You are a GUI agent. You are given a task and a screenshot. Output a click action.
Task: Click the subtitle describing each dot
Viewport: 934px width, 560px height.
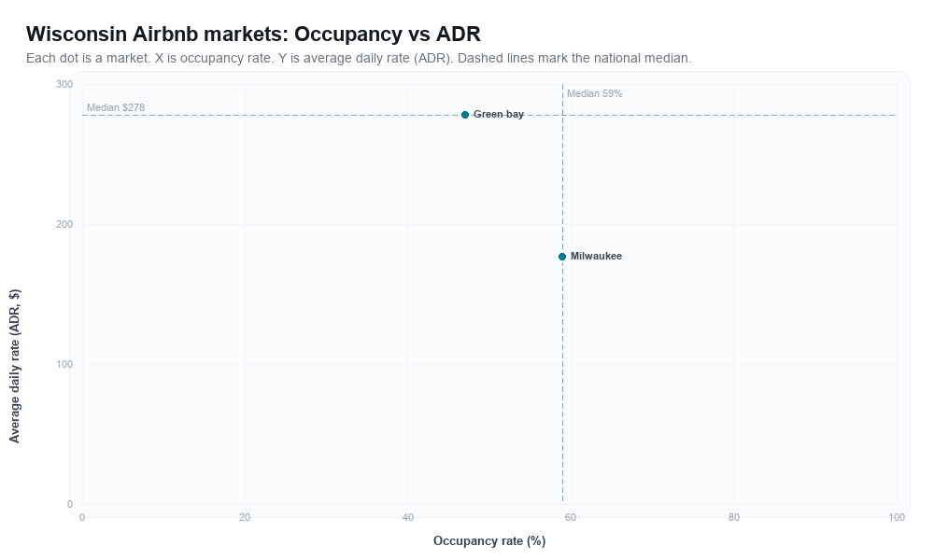pyautogui.click(x=359, y=58)
